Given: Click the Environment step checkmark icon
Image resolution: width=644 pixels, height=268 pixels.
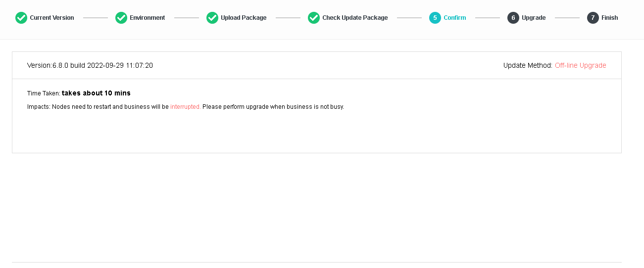Looking at the screenshot, I should pos(121,18).
